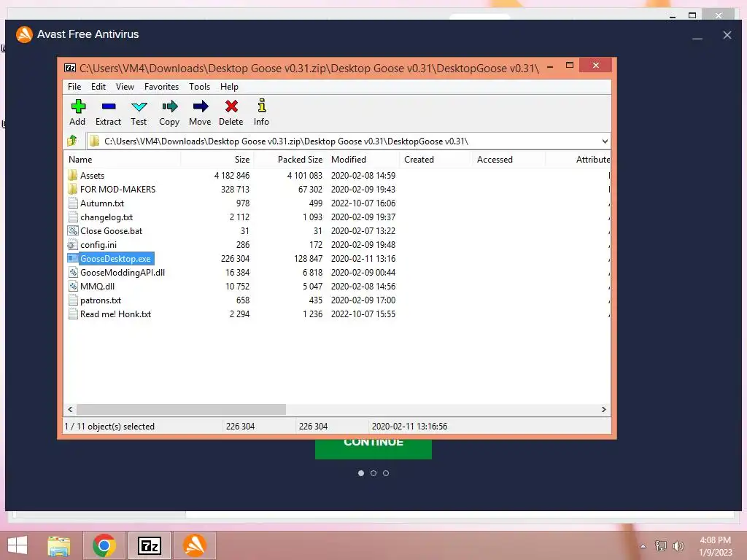Open the Help menu
This screenshot has height=560, width=747.
coord(229,87)
